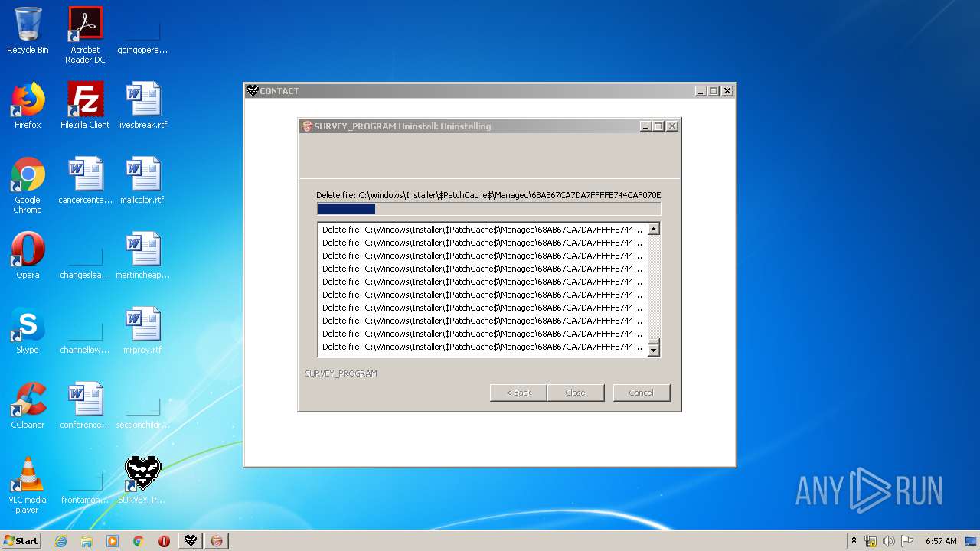Select the goingopera desktop file
Viewport: 980px width, 551px height.
142,35
